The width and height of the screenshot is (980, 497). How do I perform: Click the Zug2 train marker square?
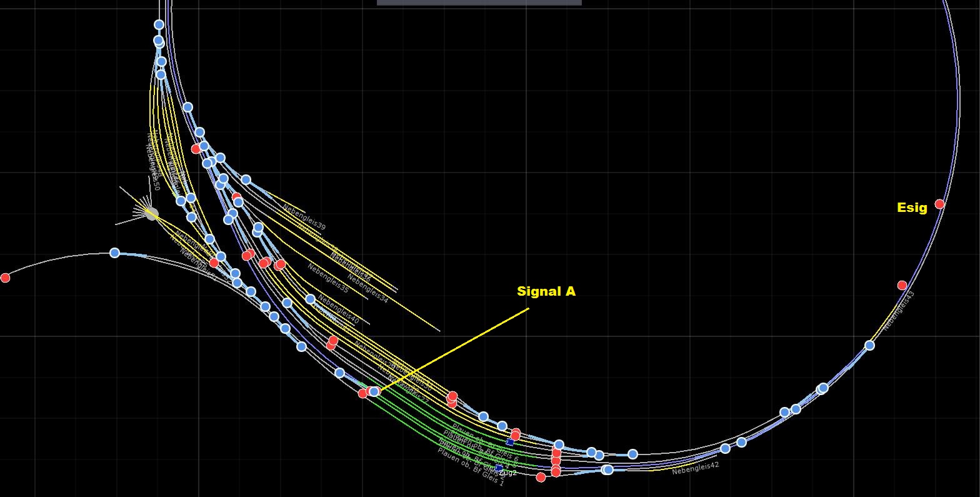499,468
